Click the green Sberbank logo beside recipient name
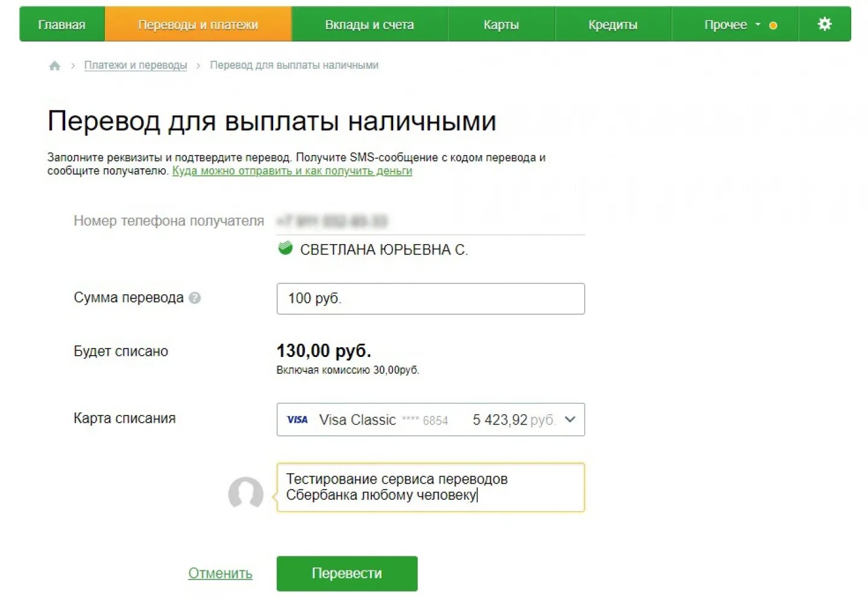This screenshot has width=868, height=609. click(x=285, y=248)
